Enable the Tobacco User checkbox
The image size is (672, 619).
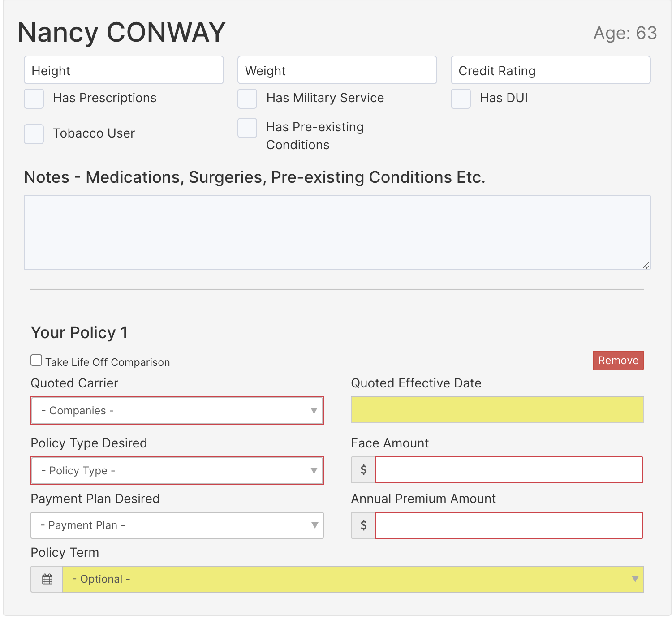pos(34,134)
